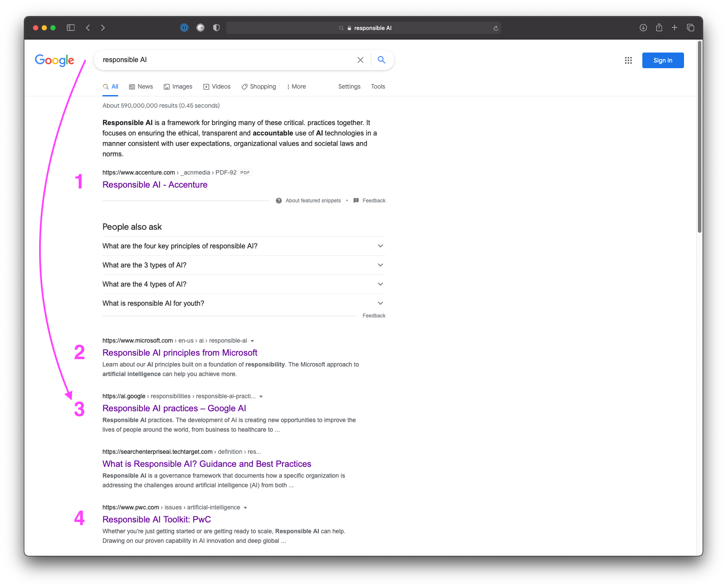Screen dimensions: 727x588
Task: Expand 'What are the 3 types of AI?'
Action: (244, 265)
